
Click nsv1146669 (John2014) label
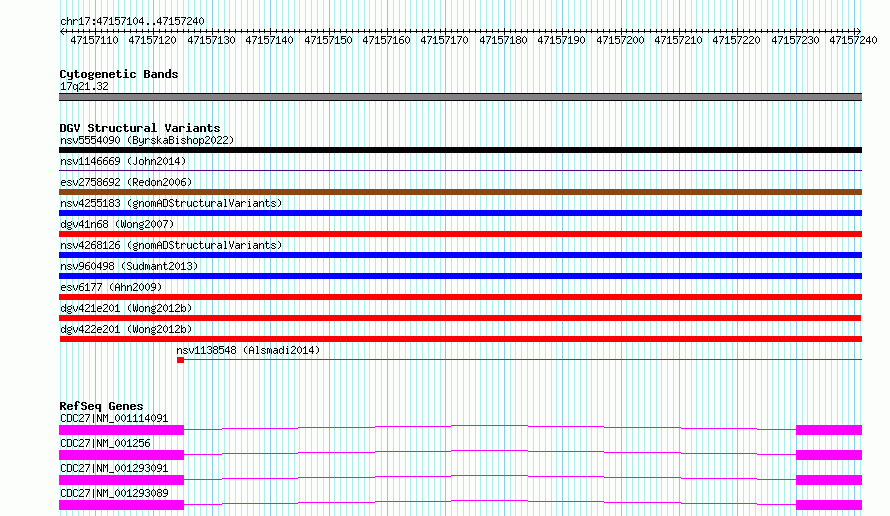123,161
